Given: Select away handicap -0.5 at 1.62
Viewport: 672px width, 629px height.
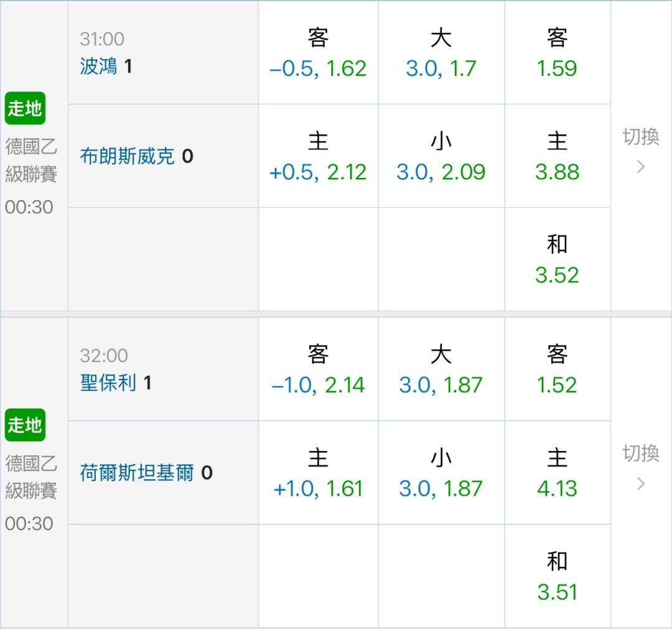Looking at the screenshot, I should click(x=318, y=53).
